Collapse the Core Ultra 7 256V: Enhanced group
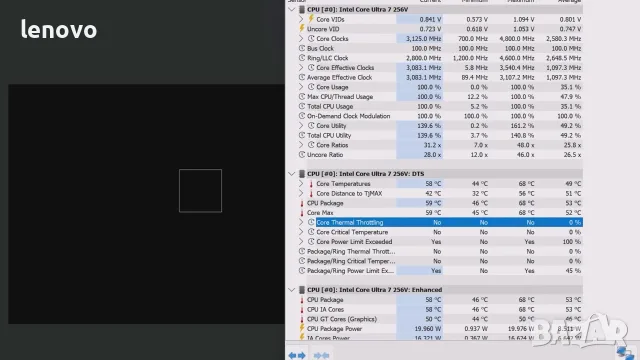 (291, 290)
